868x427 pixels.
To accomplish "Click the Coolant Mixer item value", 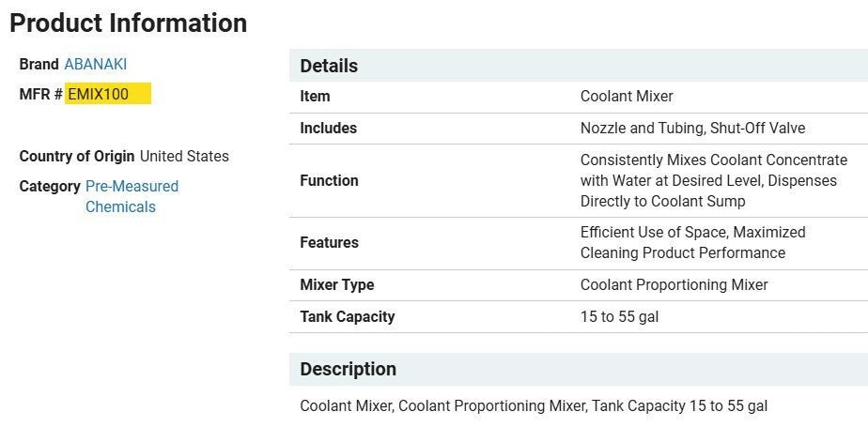I will pos(627,96).
